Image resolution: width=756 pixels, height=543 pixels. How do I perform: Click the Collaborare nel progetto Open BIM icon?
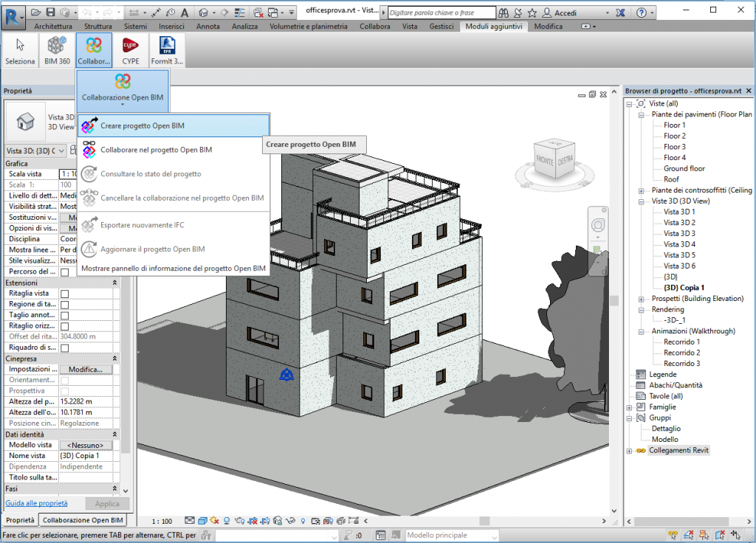pos(89,150)
